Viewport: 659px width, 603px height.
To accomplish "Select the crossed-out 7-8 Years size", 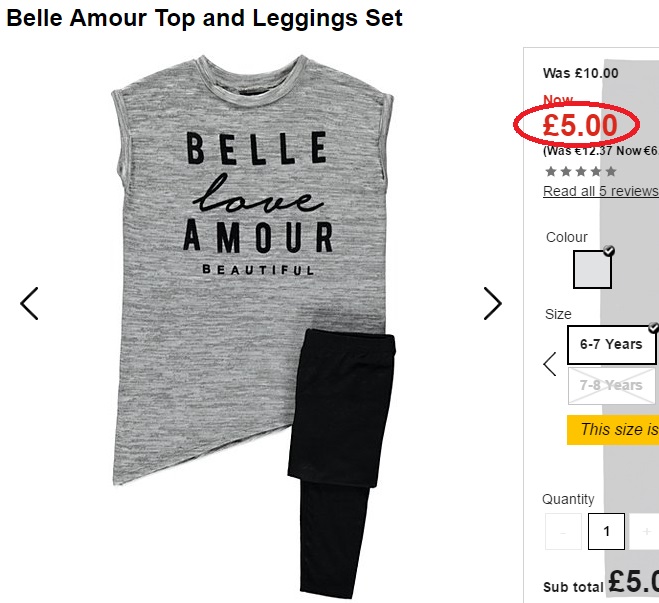I will coord(612,385).
